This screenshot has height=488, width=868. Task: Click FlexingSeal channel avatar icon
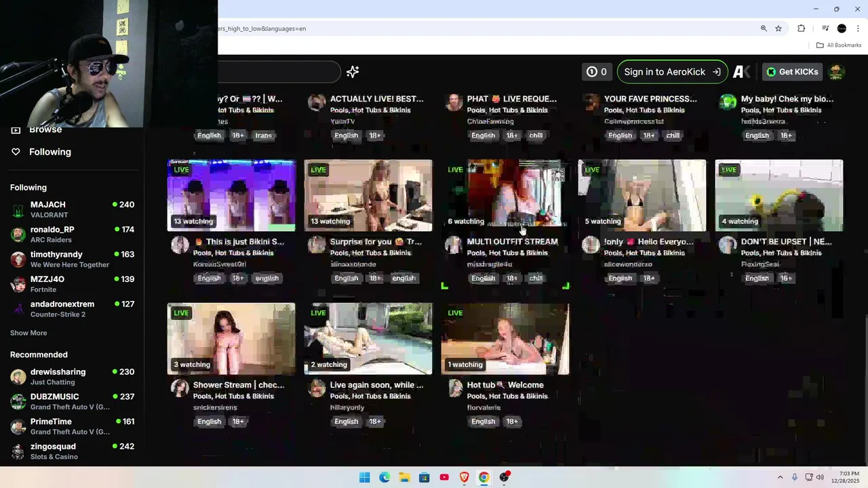pyautogui.click(x=728, y=245)
